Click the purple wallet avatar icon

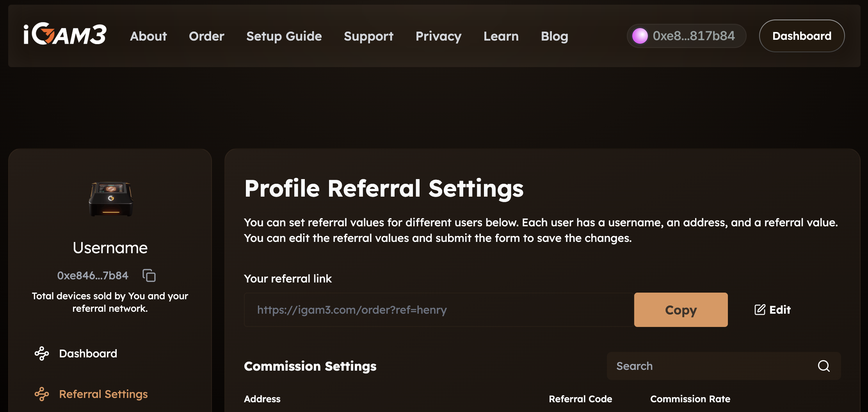pos(640,36)
